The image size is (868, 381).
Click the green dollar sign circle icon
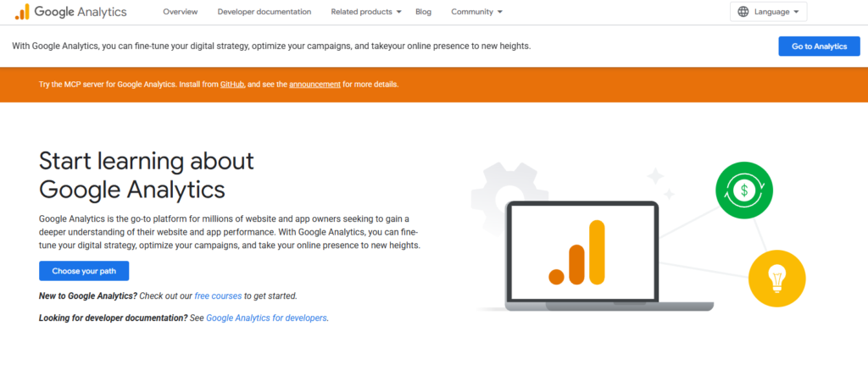[x=742, y=189]
